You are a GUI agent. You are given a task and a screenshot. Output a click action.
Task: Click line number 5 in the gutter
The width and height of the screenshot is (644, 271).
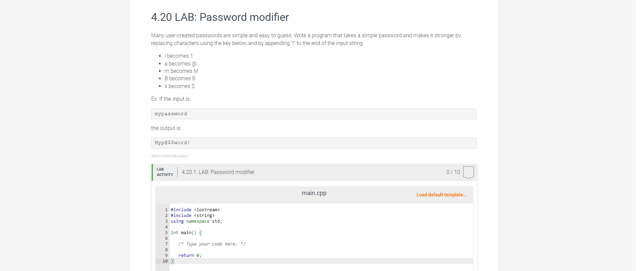click(166, 232)
